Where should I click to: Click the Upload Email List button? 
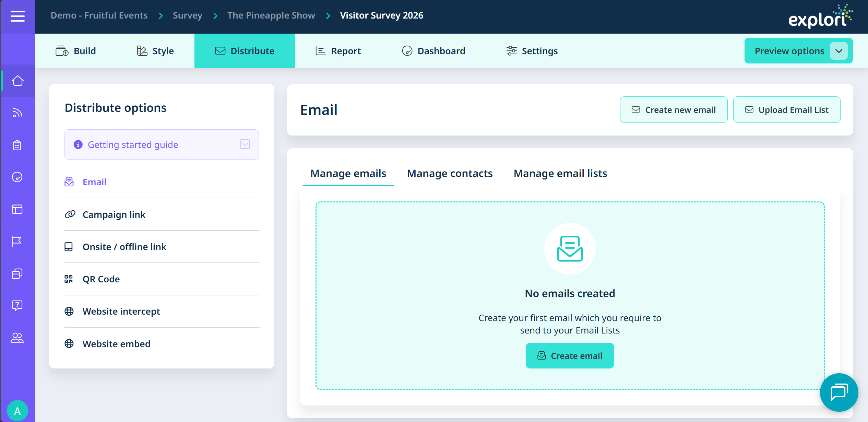click(786, 110)
